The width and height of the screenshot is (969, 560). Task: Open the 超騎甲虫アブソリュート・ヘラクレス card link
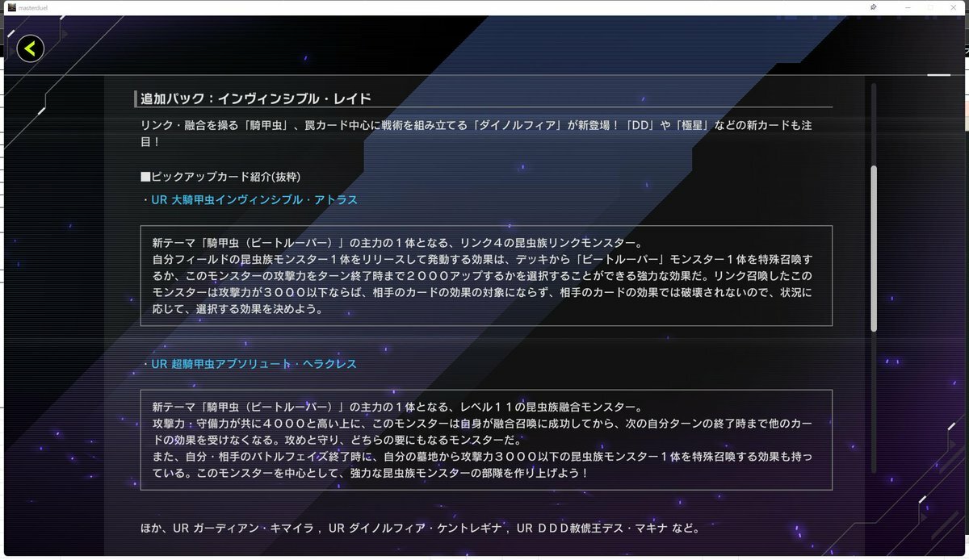(254, 364)
